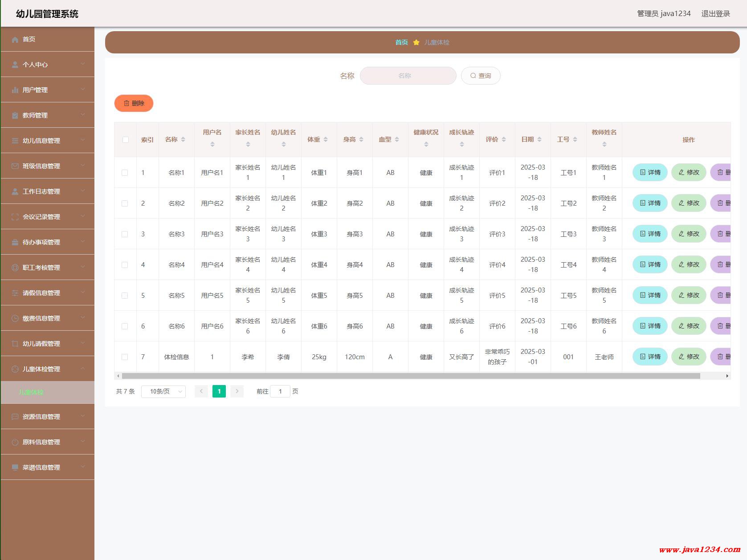This screenshot has height=560, width=747.
Task: Collapse 儿童体检管理 menu chevron
Action: (x=83, y=369)
